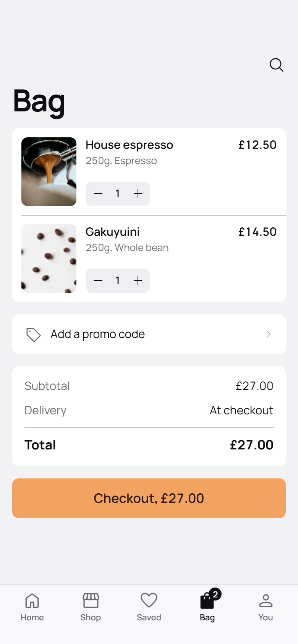Image resolution: width=298 pixels, height=644 pixels.
Task: Click the House espresso quantity value
Action: pos(118,194)
